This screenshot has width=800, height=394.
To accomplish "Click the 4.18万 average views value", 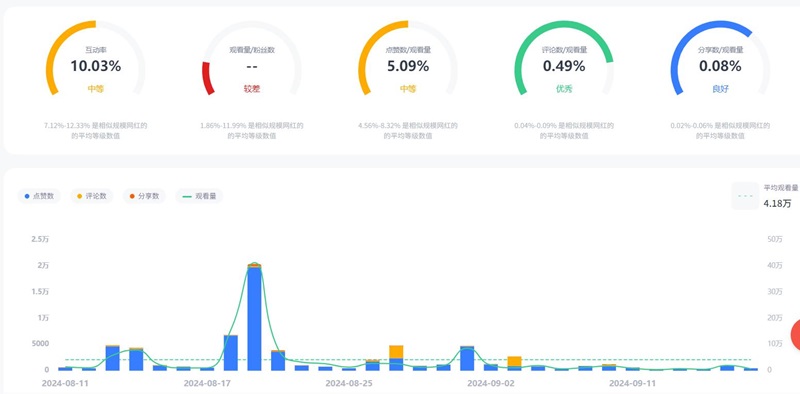I will point(778,203).
